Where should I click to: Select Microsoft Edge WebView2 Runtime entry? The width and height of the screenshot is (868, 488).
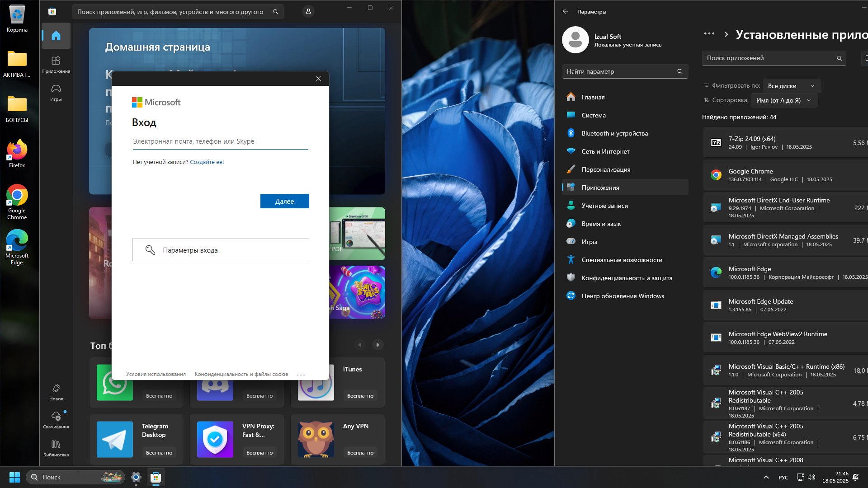pos(786,338)
